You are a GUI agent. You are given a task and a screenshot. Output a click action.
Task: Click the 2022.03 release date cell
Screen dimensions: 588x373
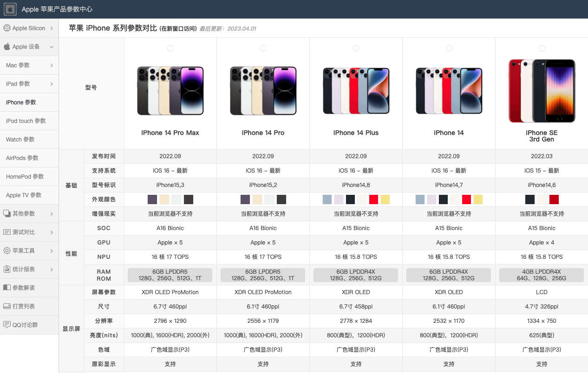click(x=542, y=156)
